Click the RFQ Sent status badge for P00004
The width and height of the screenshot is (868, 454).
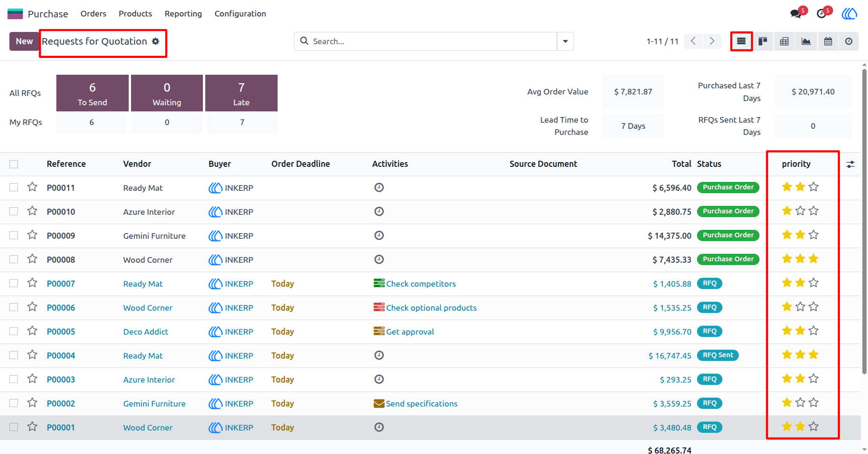tap(718, 355)
